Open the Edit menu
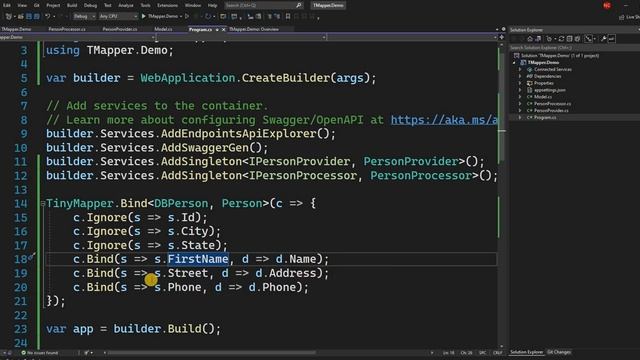 click(7, 5)
